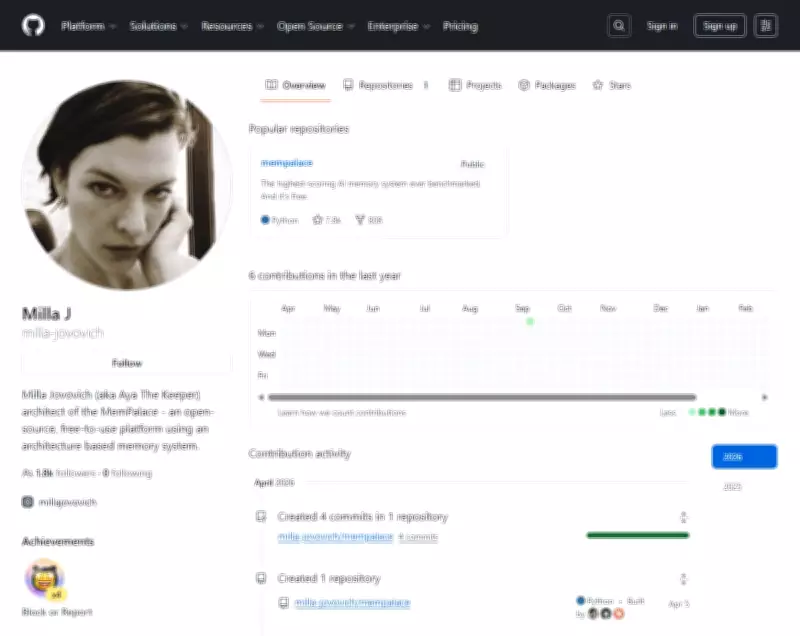
Task: Switch to the Projects tab
Action: (475, 85)
